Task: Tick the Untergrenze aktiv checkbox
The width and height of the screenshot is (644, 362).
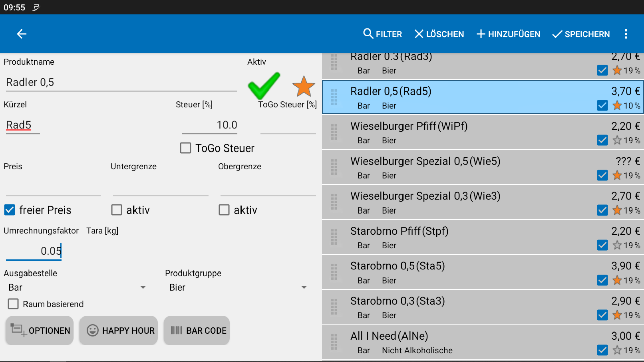Action: pyautogui.click(x=117, y=210)
